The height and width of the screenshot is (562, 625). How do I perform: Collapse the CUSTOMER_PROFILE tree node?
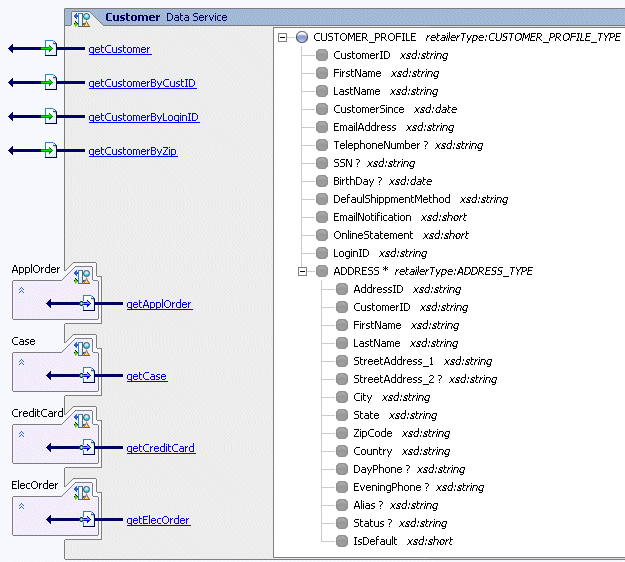pos(283,37)
